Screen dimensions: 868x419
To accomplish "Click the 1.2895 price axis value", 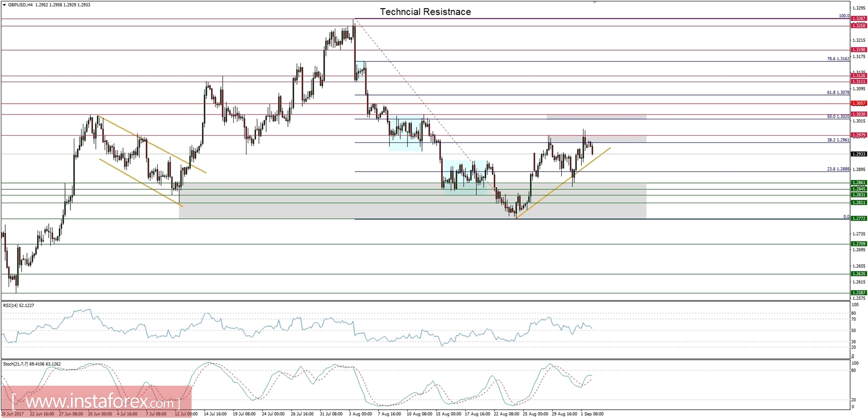I will click(859, 169).
